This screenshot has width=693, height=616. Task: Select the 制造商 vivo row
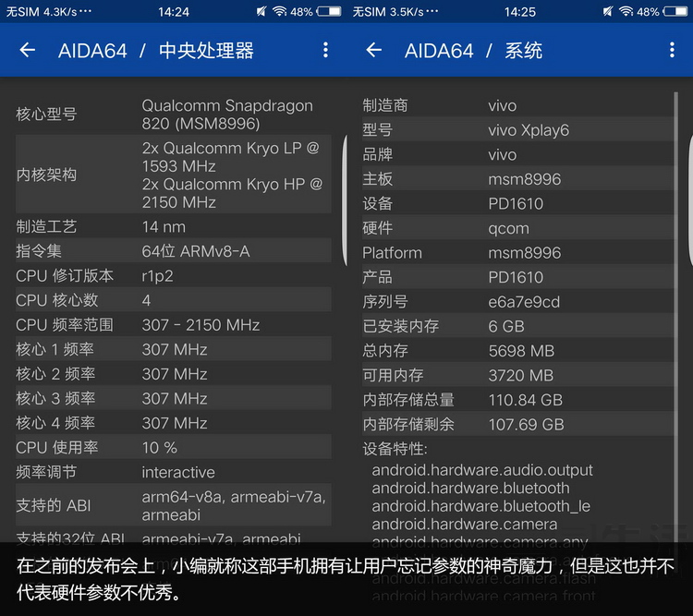tap(518, 105)
